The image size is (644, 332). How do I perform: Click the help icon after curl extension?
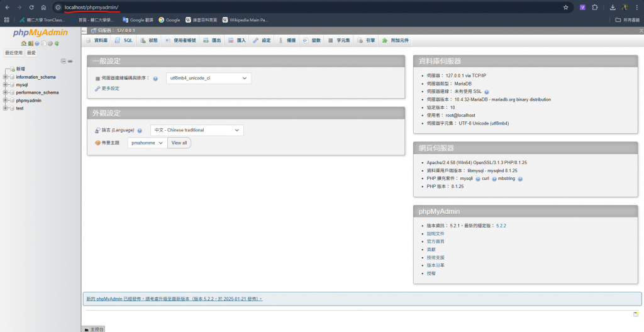click(494, 179)
